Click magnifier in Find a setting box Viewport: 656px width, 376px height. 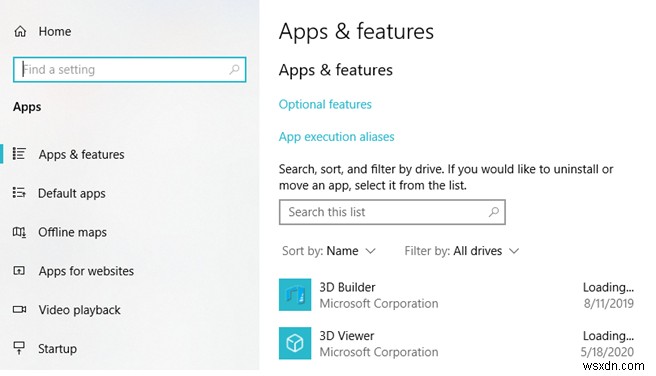(x=235, y=69)
